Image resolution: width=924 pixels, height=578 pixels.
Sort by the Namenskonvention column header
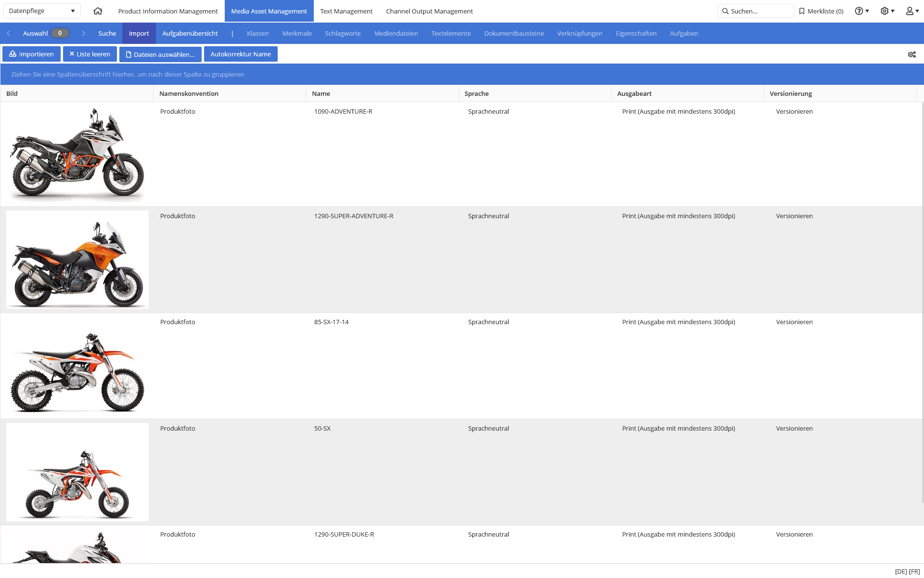coord(189,93)
